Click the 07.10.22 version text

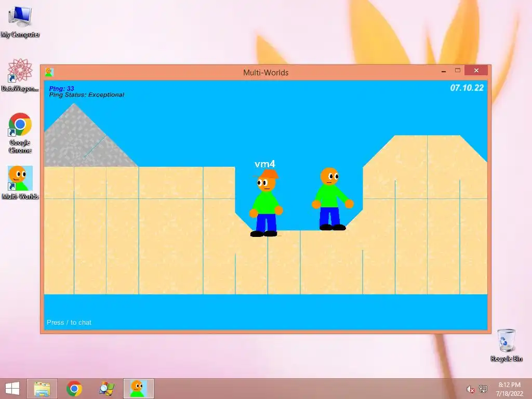(x=467, y=88)
